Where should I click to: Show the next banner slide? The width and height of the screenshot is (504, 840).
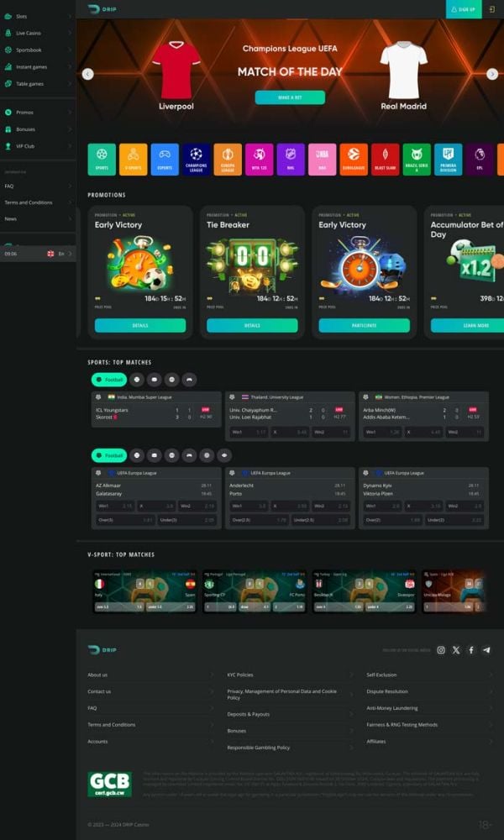pyautogui.click(x=492, y=75)
